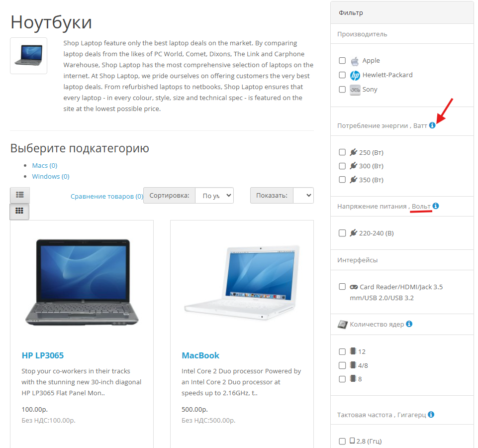Click the white MacBook image
478x448 pixels.
point(242,282)
